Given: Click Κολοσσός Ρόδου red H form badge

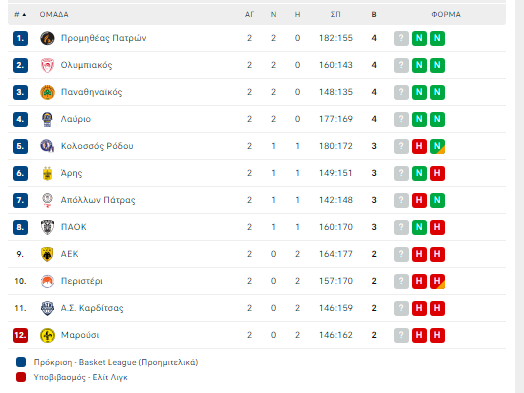Looking at the screenshot, I should pyautogui.click(x=419, y=146).
